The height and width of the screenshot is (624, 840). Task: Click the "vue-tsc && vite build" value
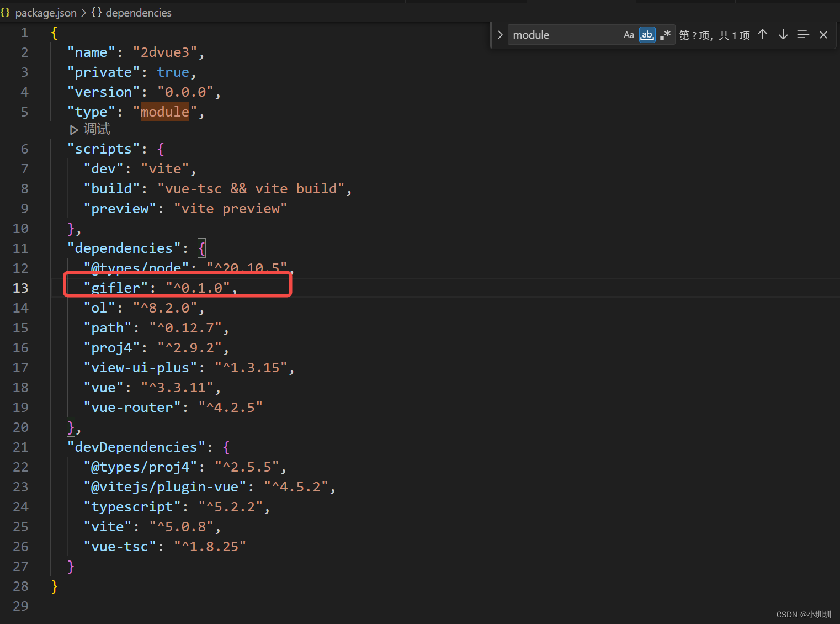click(x=251, y=189)
